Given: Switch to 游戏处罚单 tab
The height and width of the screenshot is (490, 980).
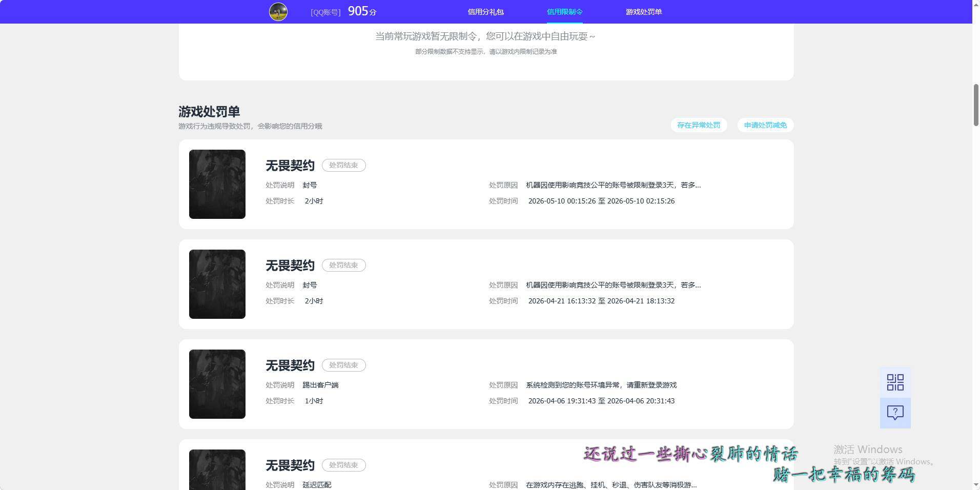Looking at the screenshot, I should pyautogui.click(x=644, y=12).
